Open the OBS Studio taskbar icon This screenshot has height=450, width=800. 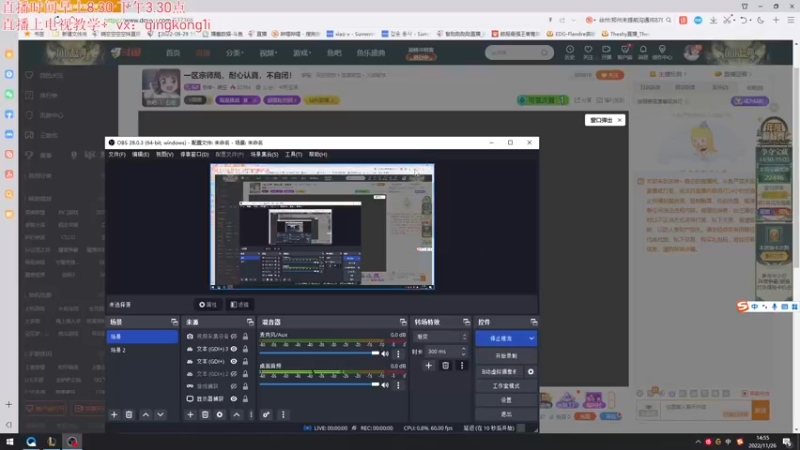(x=72, y=442)
